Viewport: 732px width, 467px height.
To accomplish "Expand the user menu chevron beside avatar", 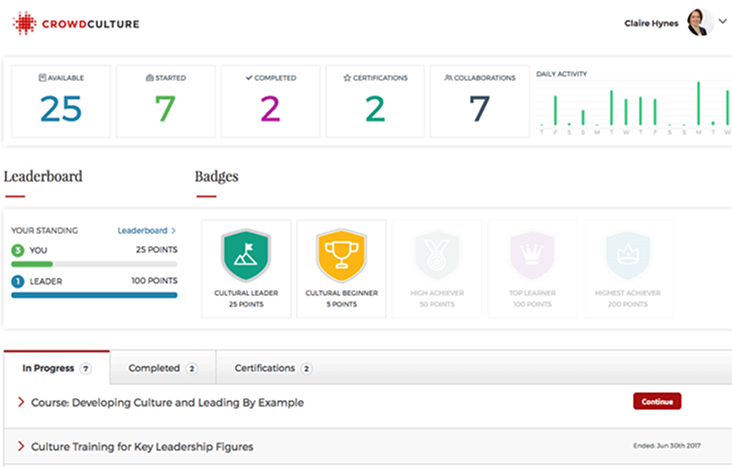I will 723,21.
